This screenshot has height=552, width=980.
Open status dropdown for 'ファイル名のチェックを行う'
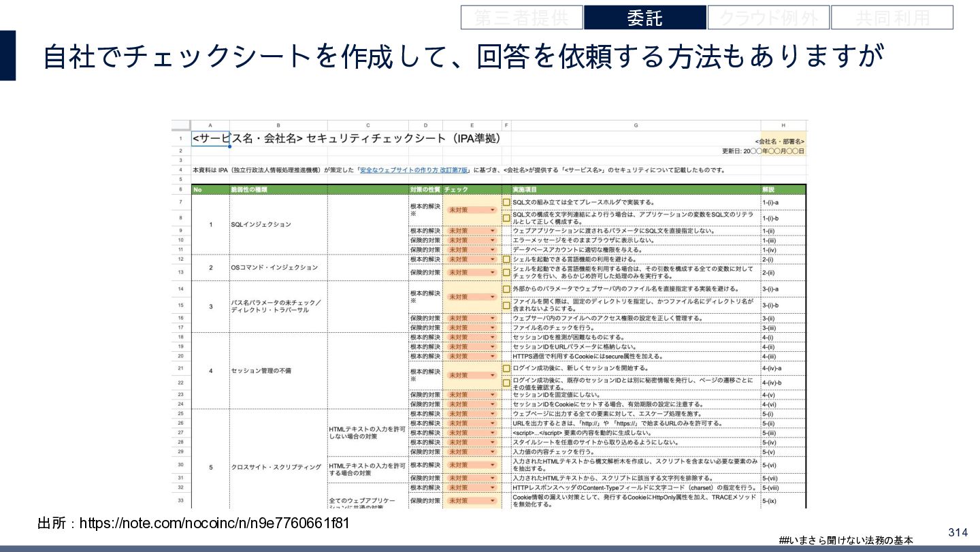pyautogui.click(x=472, y=327)
